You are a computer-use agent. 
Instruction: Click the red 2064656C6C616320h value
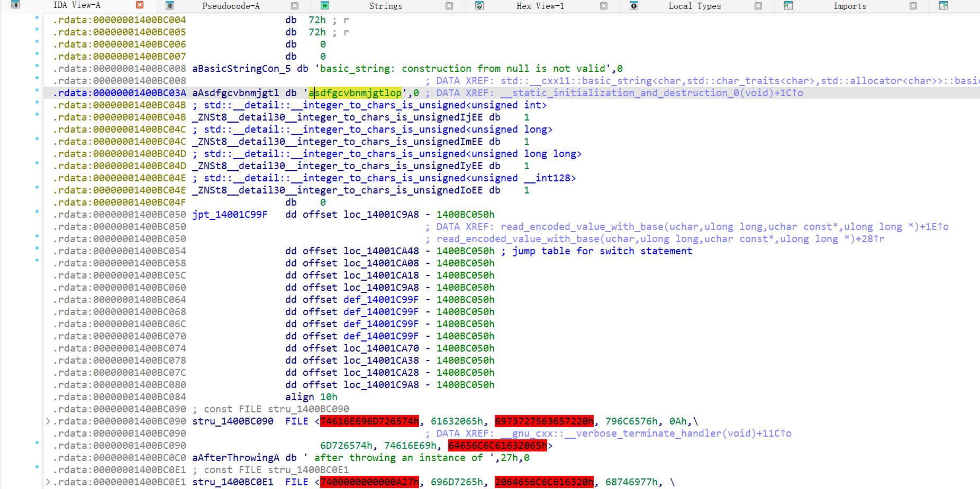click(544, 482)
